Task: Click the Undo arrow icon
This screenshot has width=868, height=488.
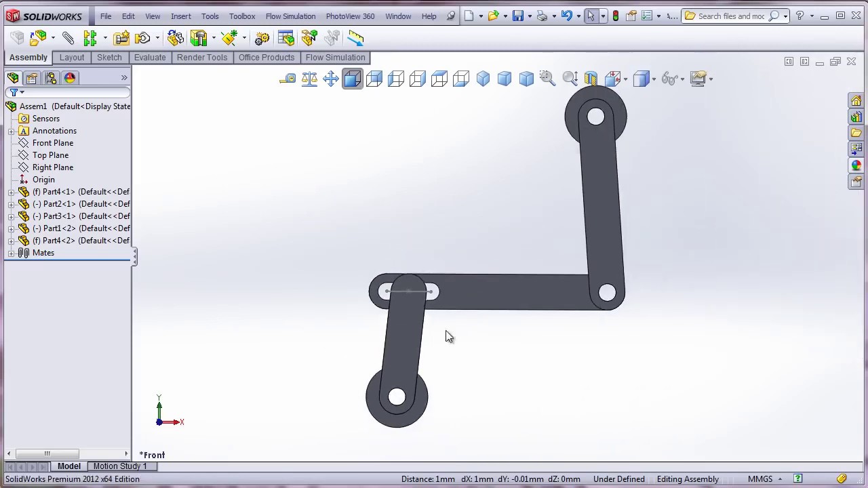Action: coord(566,16)
